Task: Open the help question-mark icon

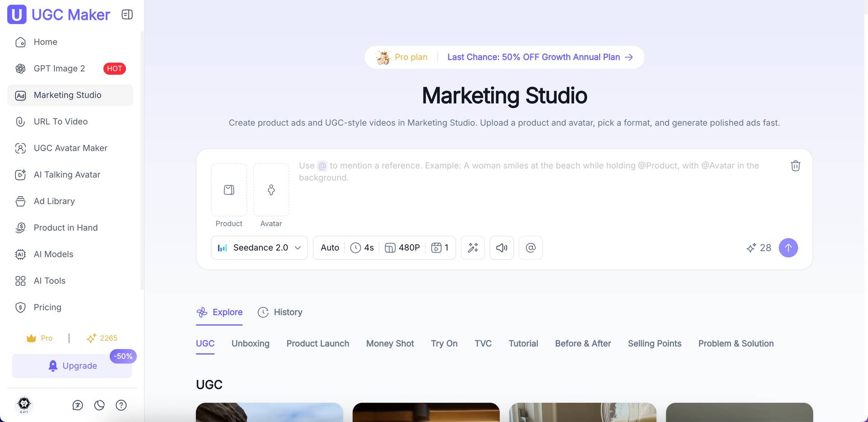Action: [121, 405]
